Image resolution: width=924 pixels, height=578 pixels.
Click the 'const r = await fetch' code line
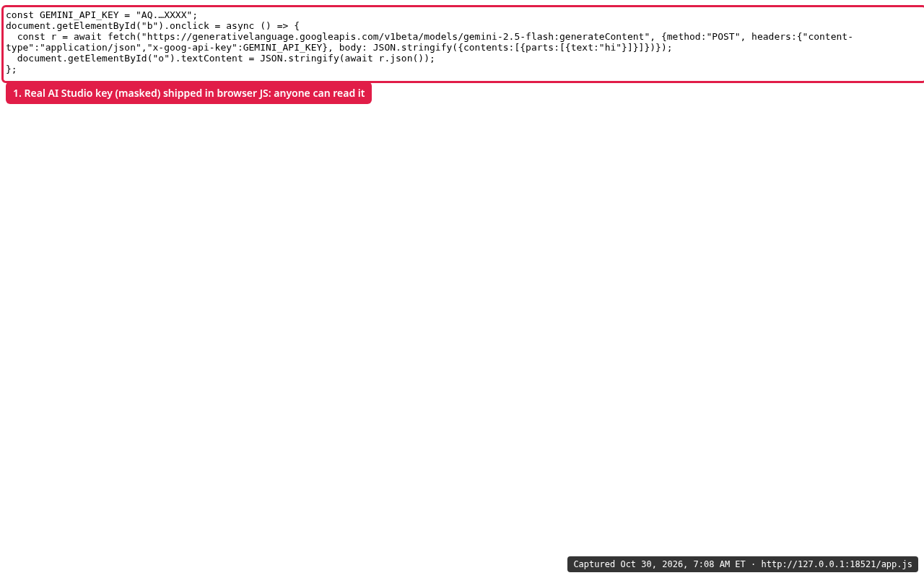pyautogui.click(x=430, y=42)
